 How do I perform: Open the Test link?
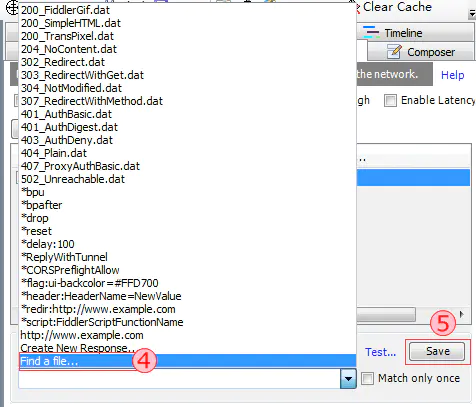click(x=380, y=352)
